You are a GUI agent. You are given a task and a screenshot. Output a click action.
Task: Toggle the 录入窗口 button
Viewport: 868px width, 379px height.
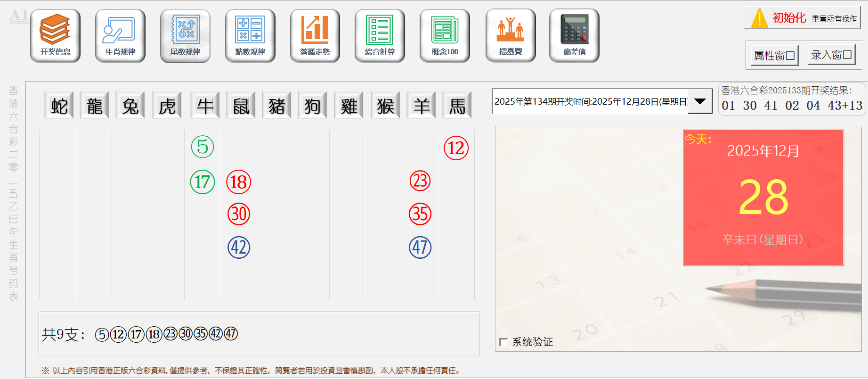831,55
